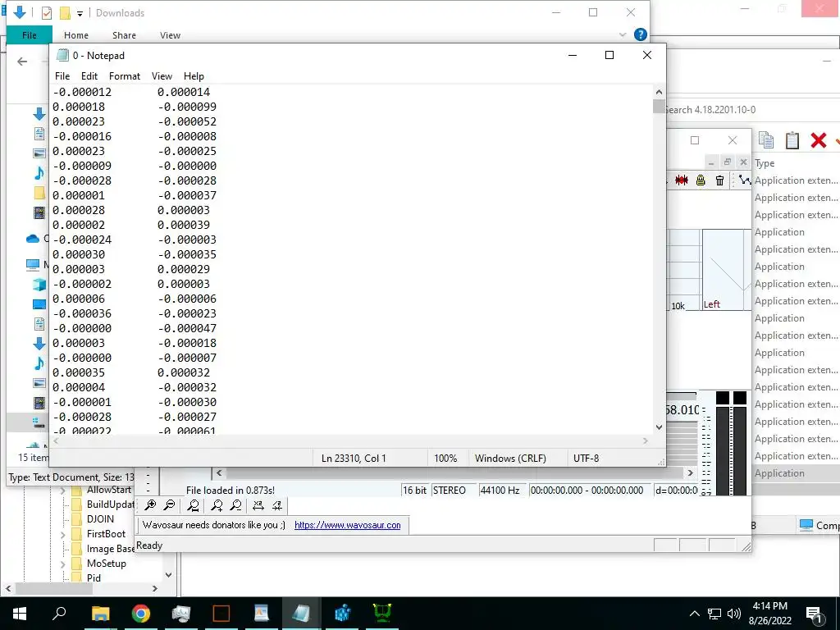
Task: Click Wavosaur horizontal scrollbar right arrow
Action: pyautogui.click(x=690, y=473)
